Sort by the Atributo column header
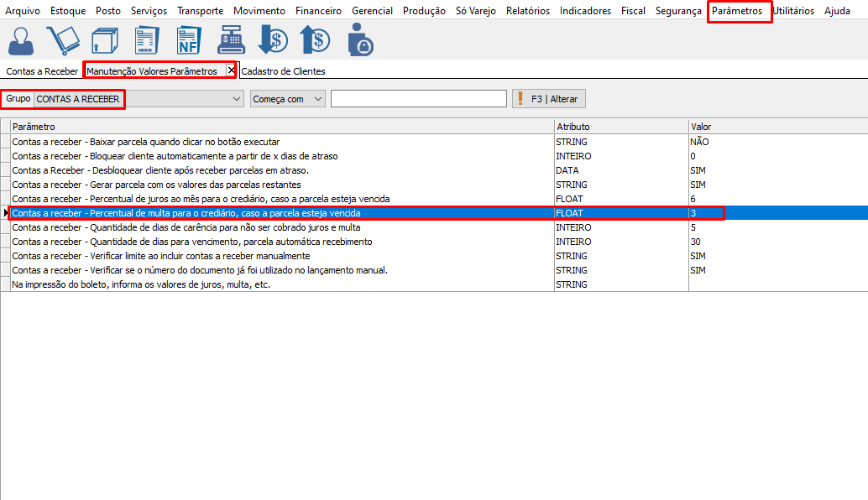 coord(620,127)
